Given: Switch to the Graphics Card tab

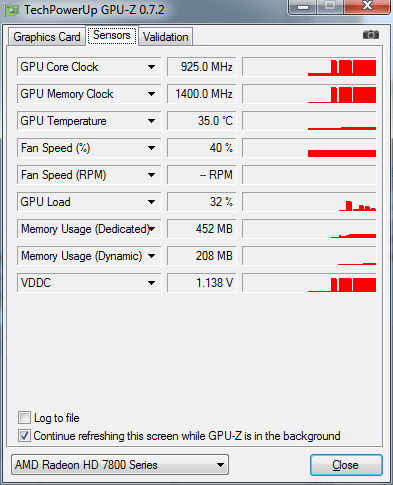Looking at the screenshot, I should point(47,37).
